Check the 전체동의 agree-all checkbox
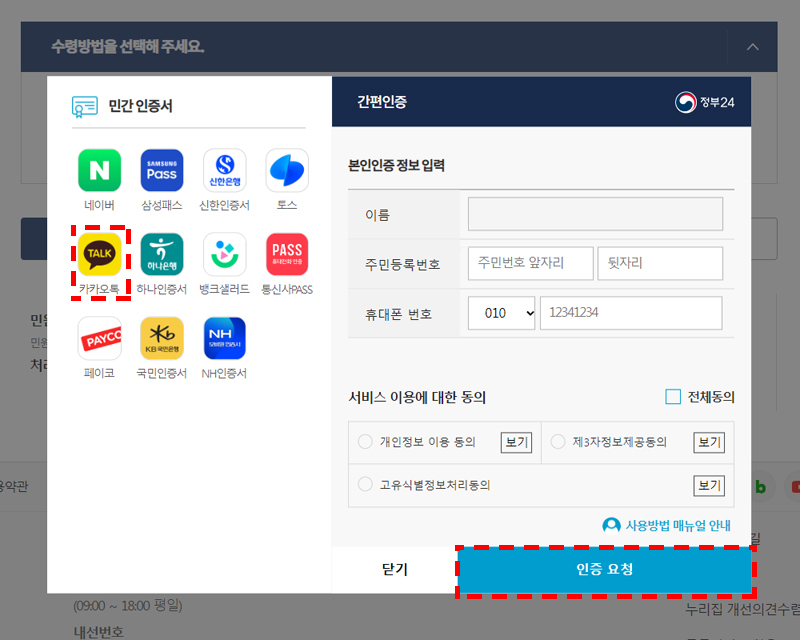The width and height of the screenshot is (800, 640). (673, 397)
